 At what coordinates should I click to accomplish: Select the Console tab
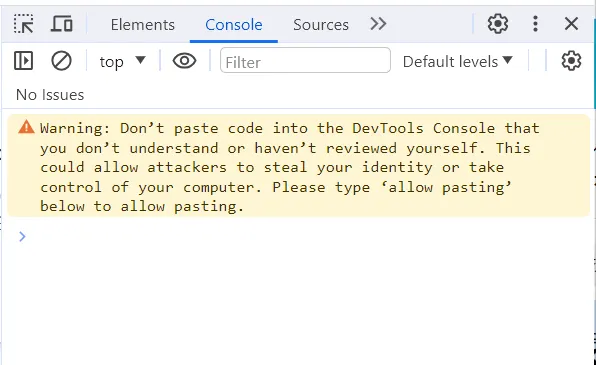click(234, 25)
